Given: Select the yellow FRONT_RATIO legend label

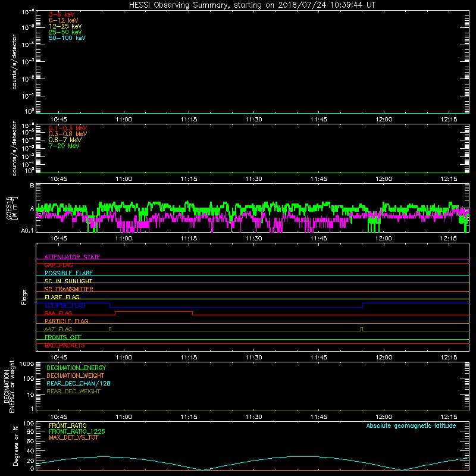Looking at the screenshot, I should coord(68,425).
